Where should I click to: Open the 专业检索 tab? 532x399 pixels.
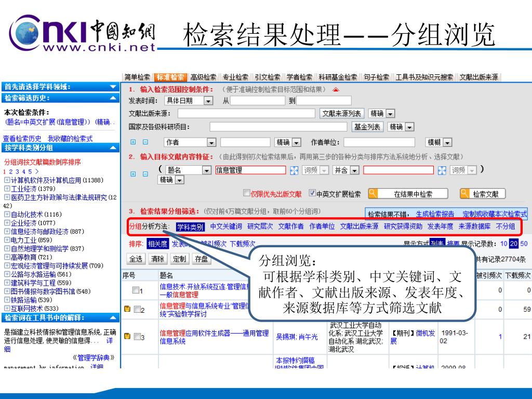click(x=235, y=77)
